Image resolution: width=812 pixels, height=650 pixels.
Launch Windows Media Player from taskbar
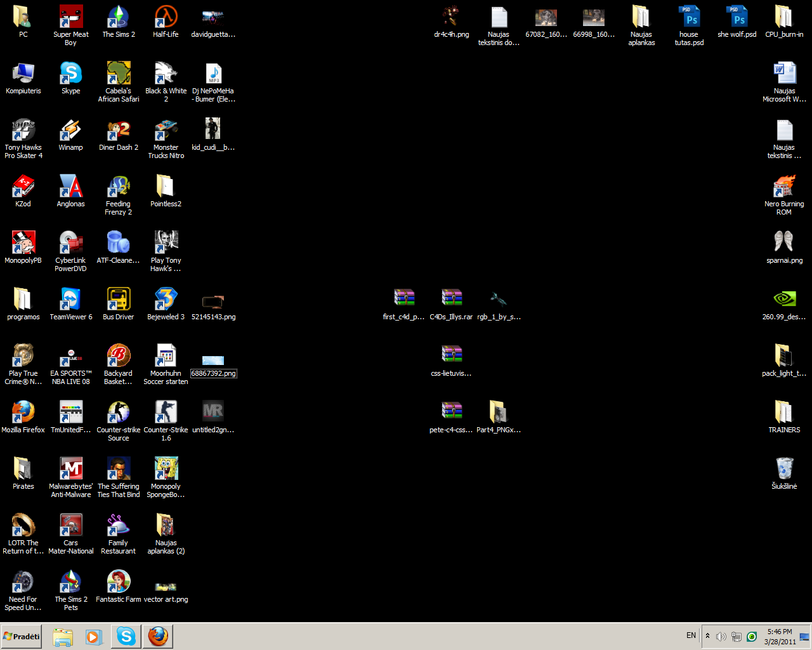(95, 637)
